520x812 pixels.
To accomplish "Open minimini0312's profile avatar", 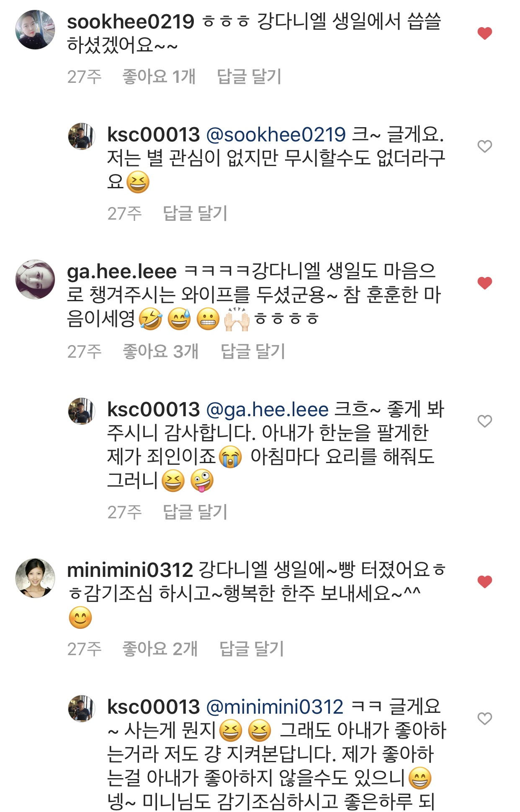I will coord(35,578).
